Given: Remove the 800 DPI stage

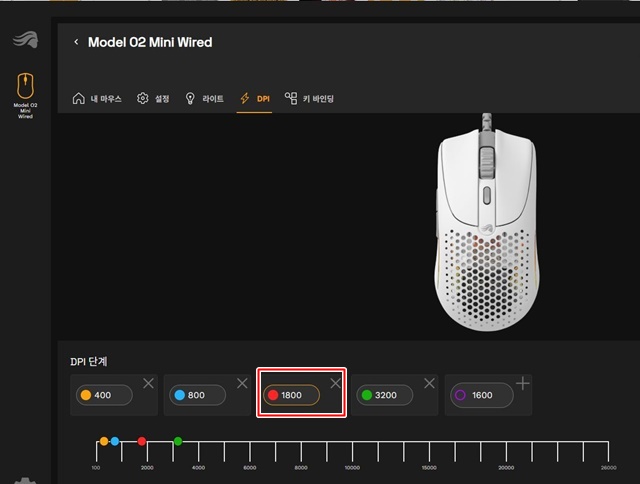Looking at the screenshot, I should [x=242, y=383].
